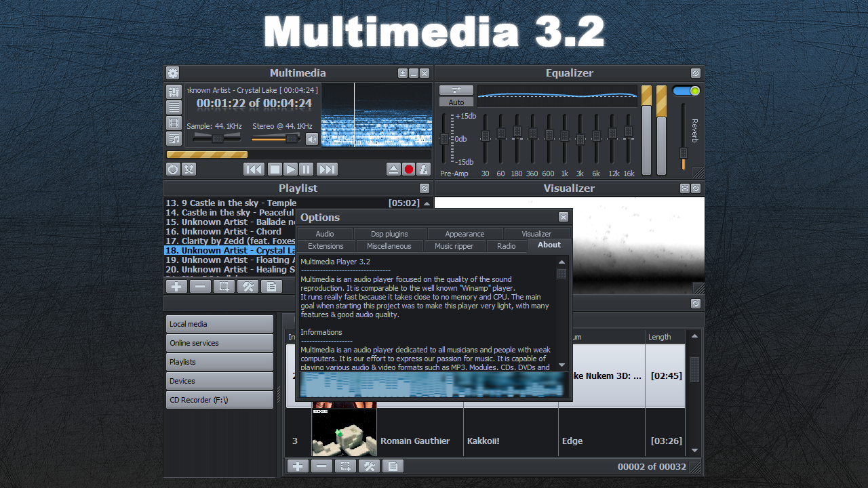Sort the library by the Length column
The height and width of the screenshot is (488, 868).
[x=665, y=337]
